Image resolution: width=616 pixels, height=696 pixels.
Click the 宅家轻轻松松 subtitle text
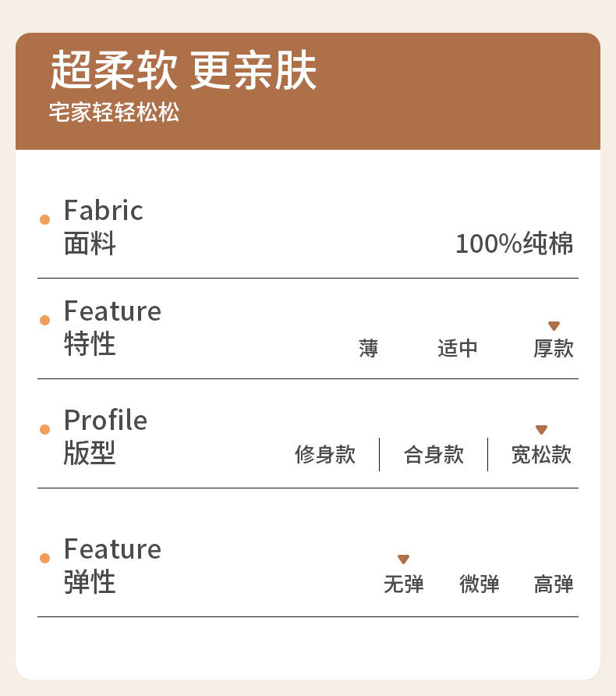click(114, 112)
